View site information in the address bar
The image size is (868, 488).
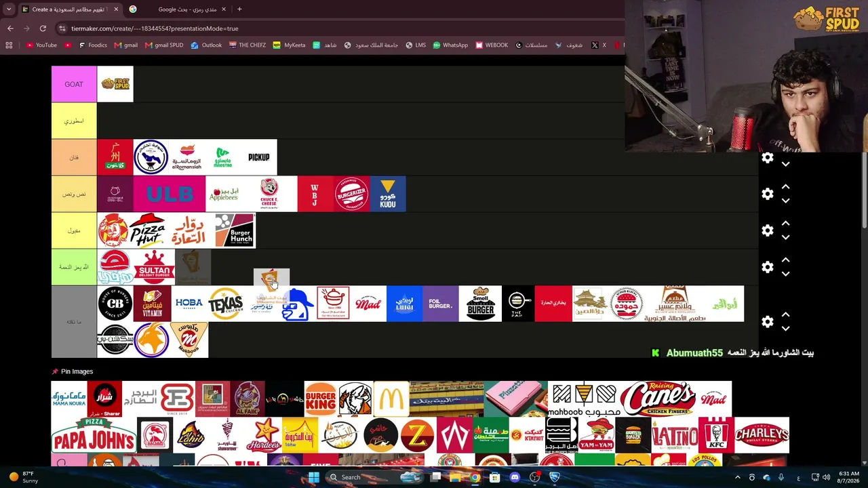coord(62,28)
